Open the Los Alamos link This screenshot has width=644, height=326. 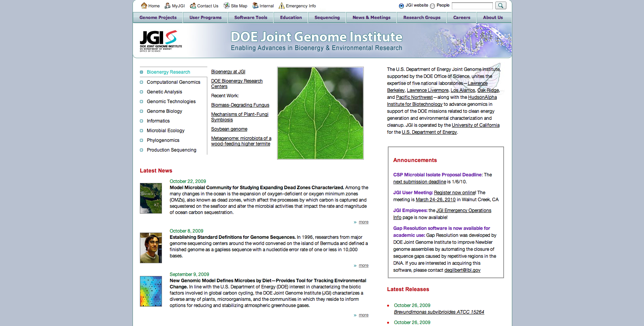click(x=463, y=90)
